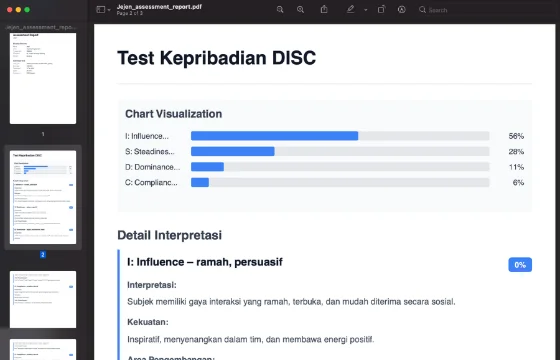Expand the sidebar view dropdown chevron
The height and width of the screenshot is (360, 560).
(109, 10)
